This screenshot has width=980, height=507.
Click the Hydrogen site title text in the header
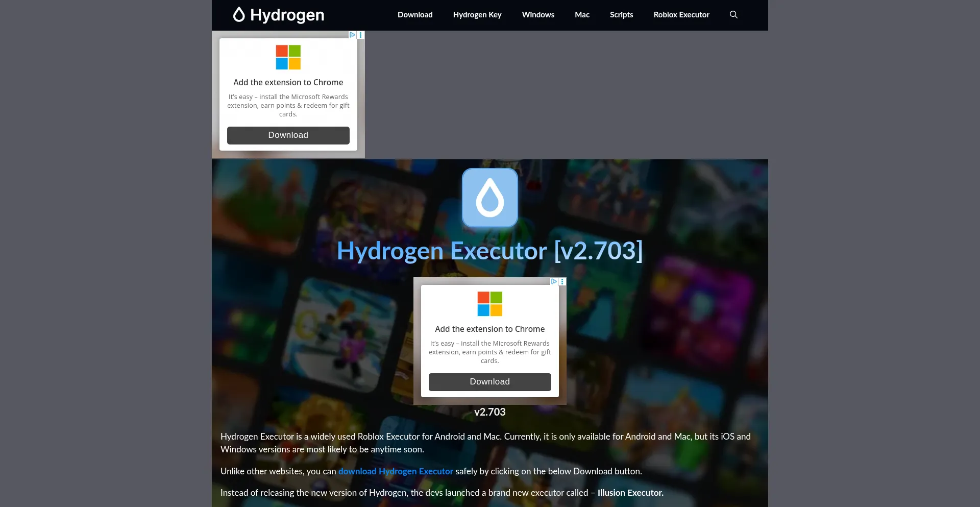[x=287, y=15]
